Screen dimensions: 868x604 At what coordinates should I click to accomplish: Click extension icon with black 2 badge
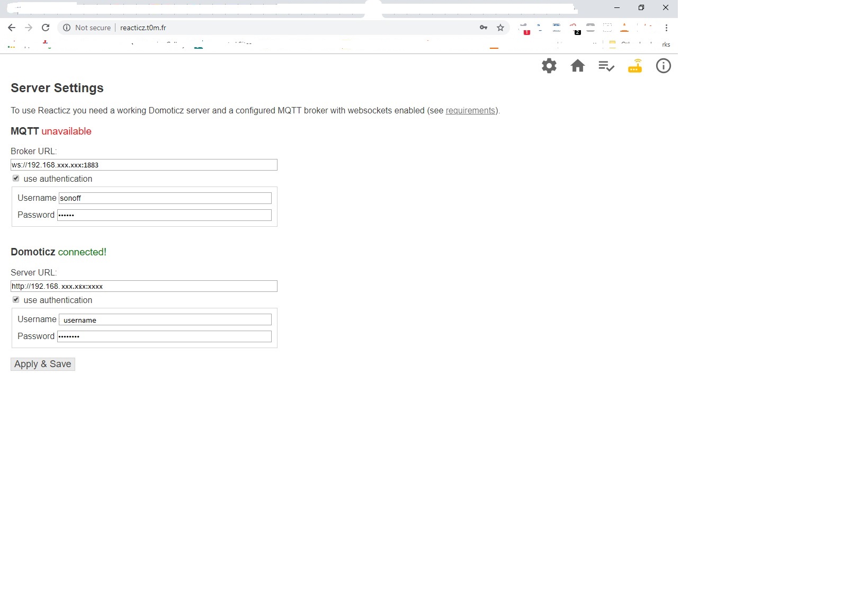click(x=575, y=29)
